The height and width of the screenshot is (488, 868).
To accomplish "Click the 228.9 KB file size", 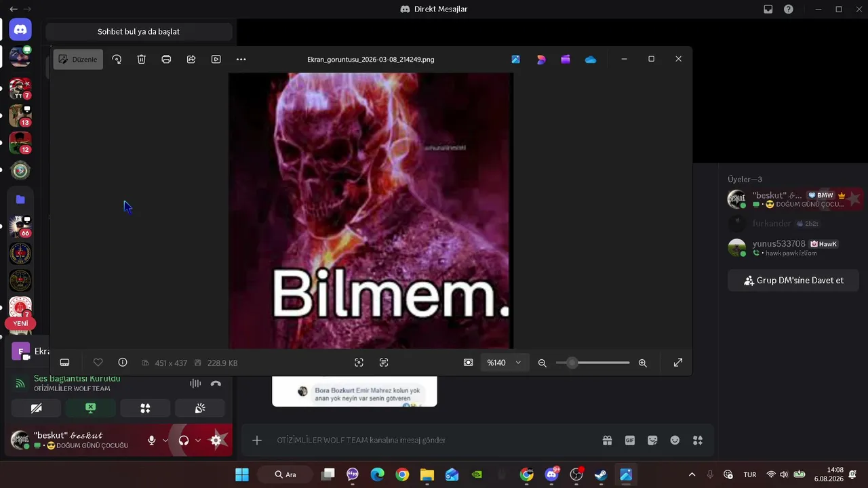I will pyautogui.click(x=222, y=363).
